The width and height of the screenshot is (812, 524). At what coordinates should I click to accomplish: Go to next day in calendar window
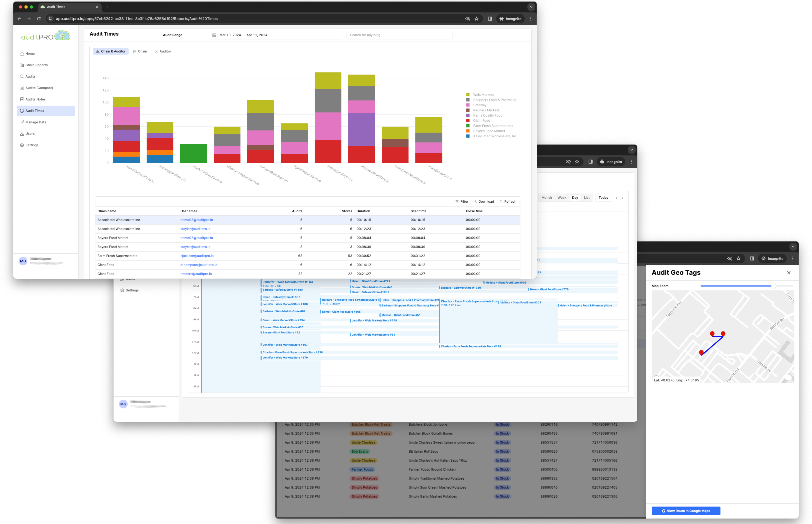coord(622,198)
